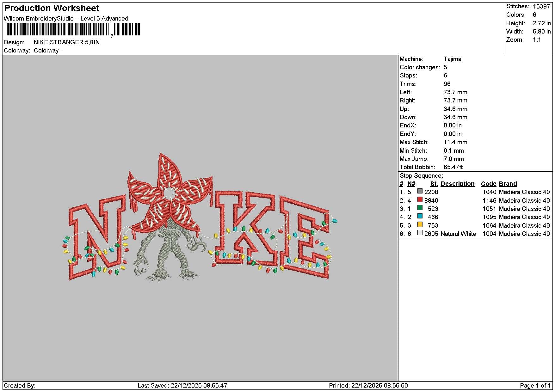Image resolution: width=555 pixels, height=392 pixels.
Task: Click the 'Stop Sequence:' heading
Action: pos(421,176)
